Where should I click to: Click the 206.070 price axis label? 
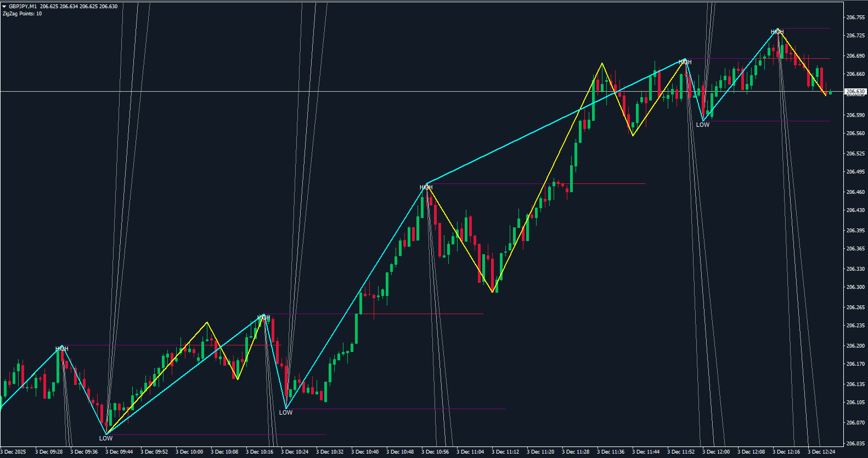point(855,423)
